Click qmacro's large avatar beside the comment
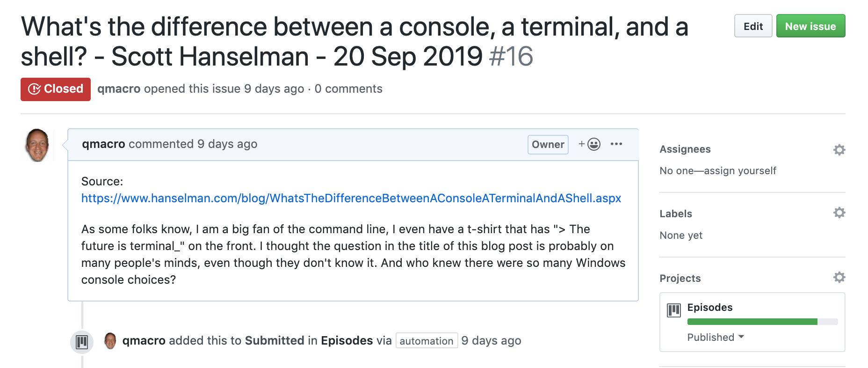 [37, 145]
